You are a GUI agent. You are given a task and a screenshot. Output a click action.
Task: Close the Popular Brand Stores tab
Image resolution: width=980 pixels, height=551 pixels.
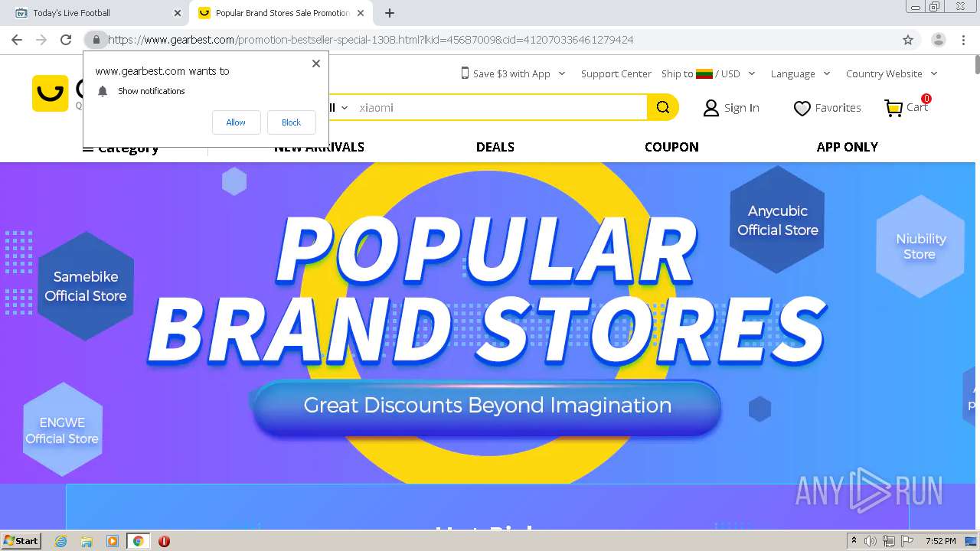[361, 13]
